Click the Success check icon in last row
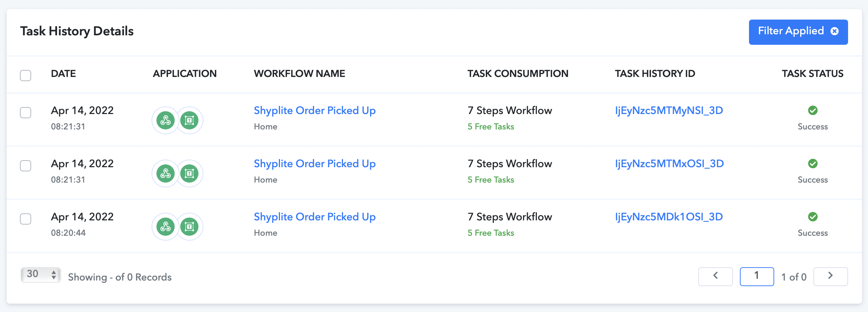This screenshot has height=312, width=868. click(813, 217)
